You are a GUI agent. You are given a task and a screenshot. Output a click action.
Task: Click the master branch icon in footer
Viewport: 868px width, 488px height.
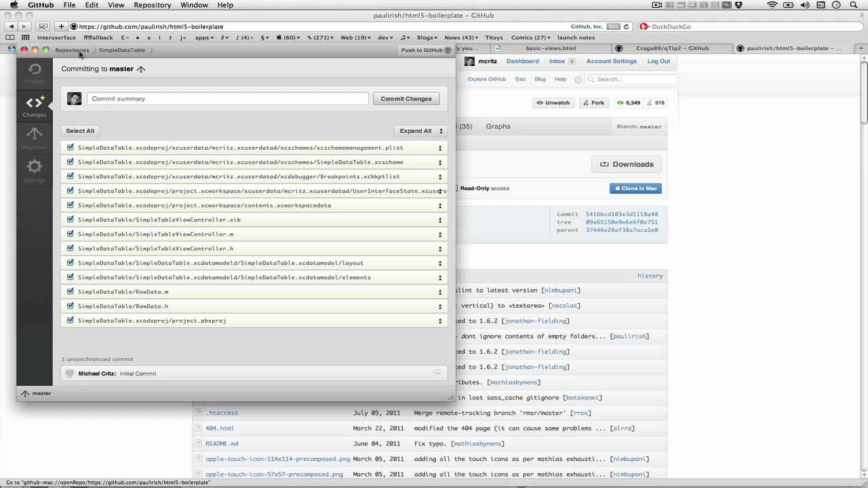pos(25,393)
